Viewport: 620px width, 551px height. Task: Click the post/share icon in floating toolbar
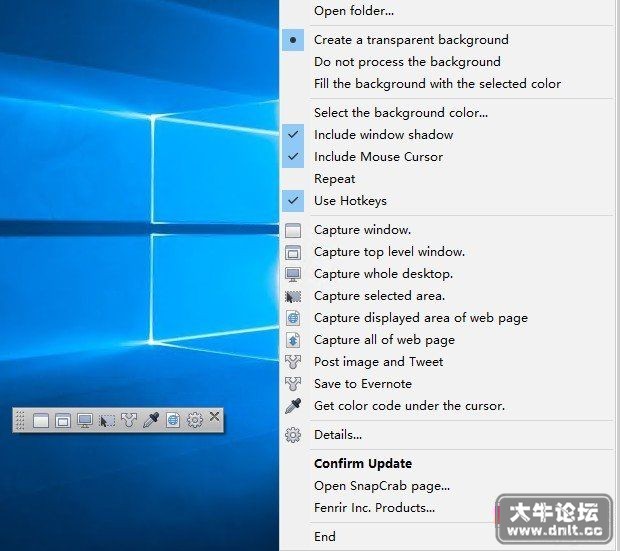[129, 420]
